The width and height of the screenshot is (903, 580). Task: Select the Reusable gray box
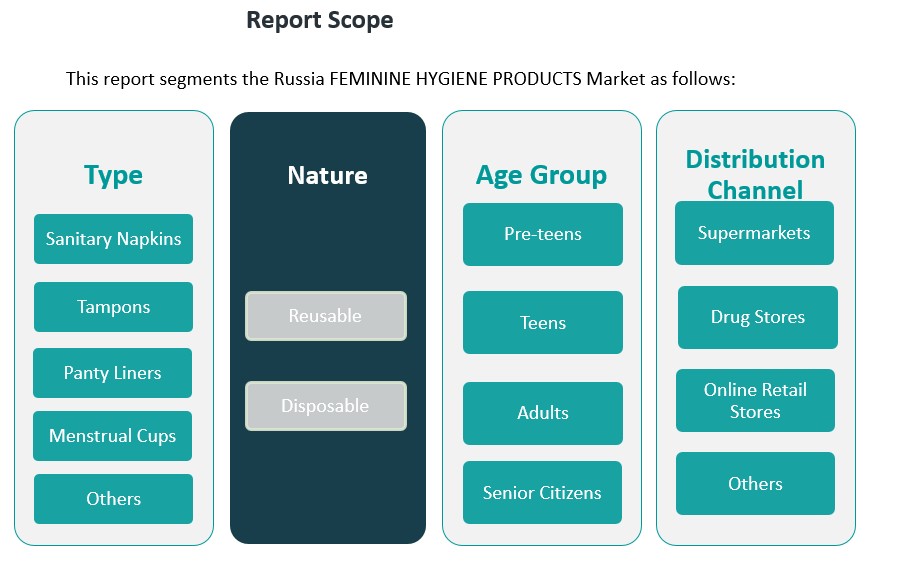click(325, 316)
